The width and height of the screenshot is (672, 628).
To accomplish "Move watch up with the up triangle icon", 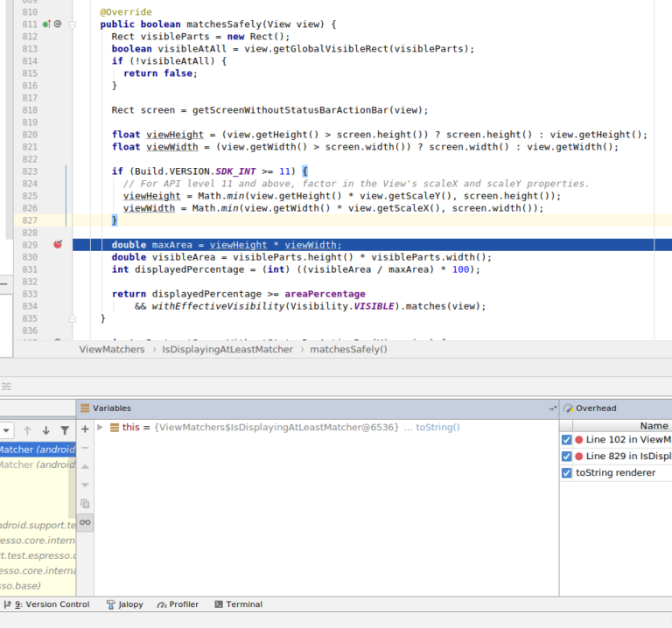I will [x=85, y=466].
